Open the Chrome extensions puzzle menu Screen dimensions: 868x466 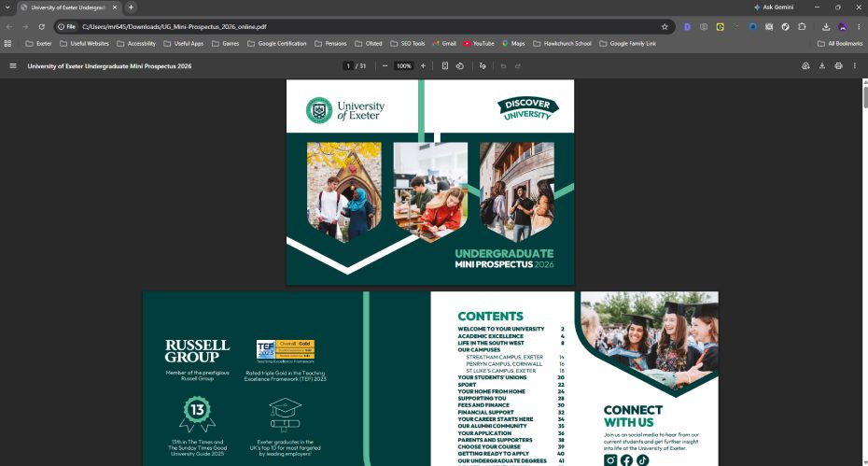pos(802,26)
